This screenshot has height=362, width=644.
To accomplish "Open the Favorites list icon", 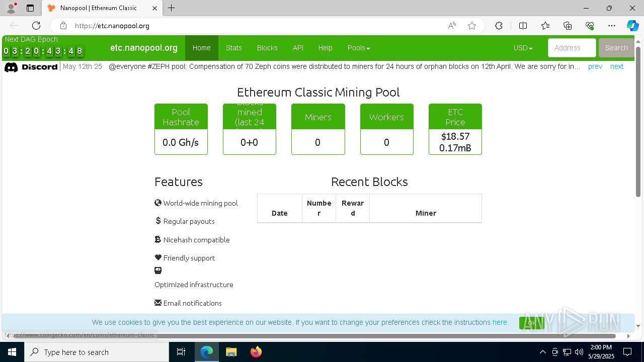I will pyautogui.click(x=545, y=26).
